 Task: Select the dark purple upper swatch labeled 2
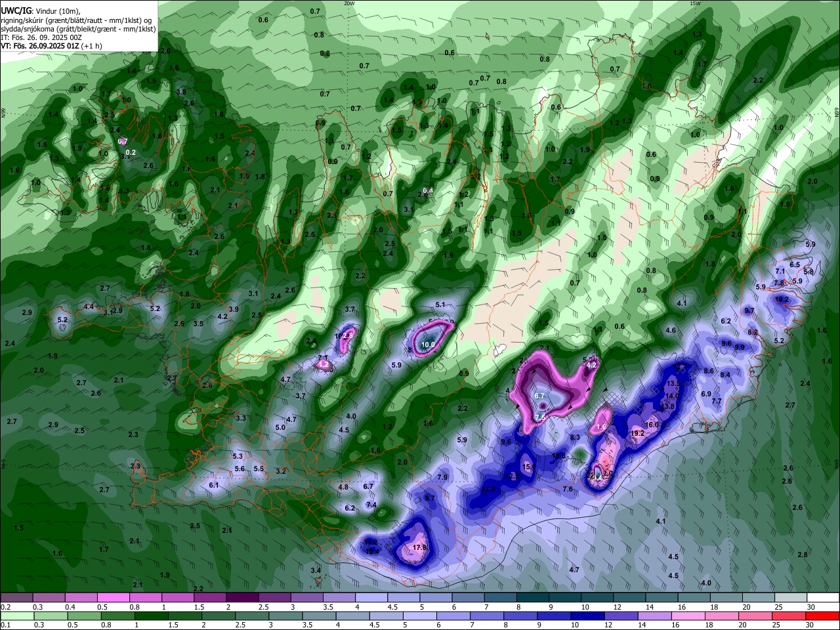[x=241, y=597]
